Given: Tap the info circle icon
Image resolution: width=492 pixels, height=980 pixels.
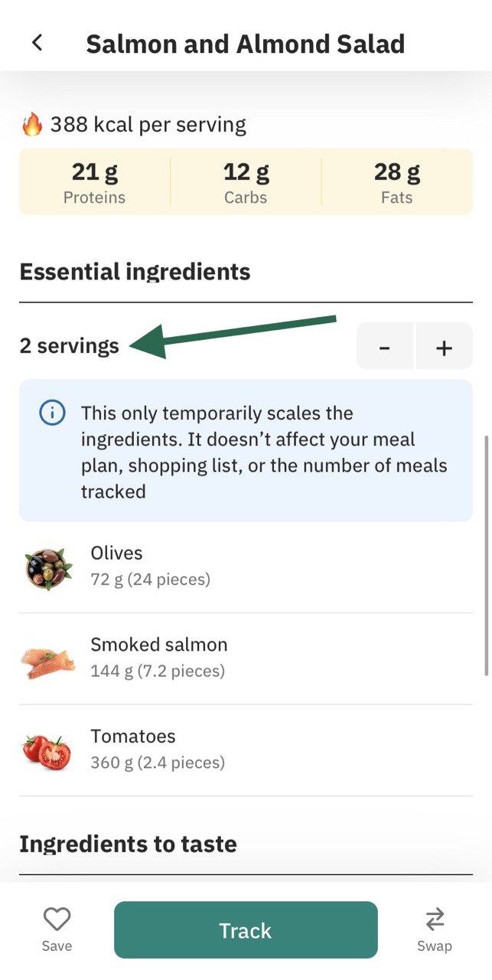Looking at the screenshot, I should click(51, 414).
